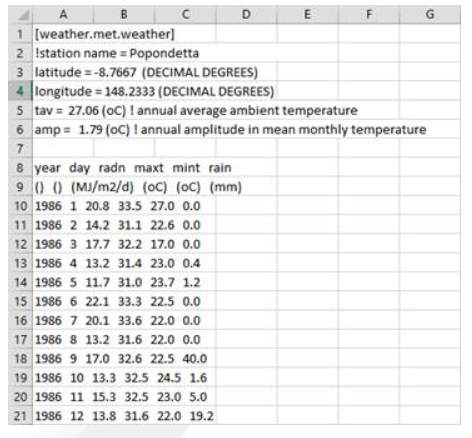
Task: Select column A header
Action: (x=63, y=15)
